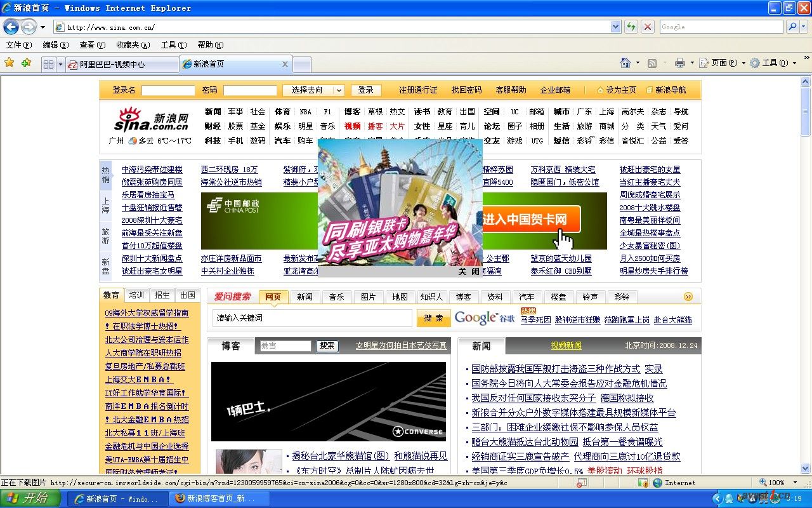Click the RSS feeds icon in command bar
812x508 pixels.
(x=652, y=63)
